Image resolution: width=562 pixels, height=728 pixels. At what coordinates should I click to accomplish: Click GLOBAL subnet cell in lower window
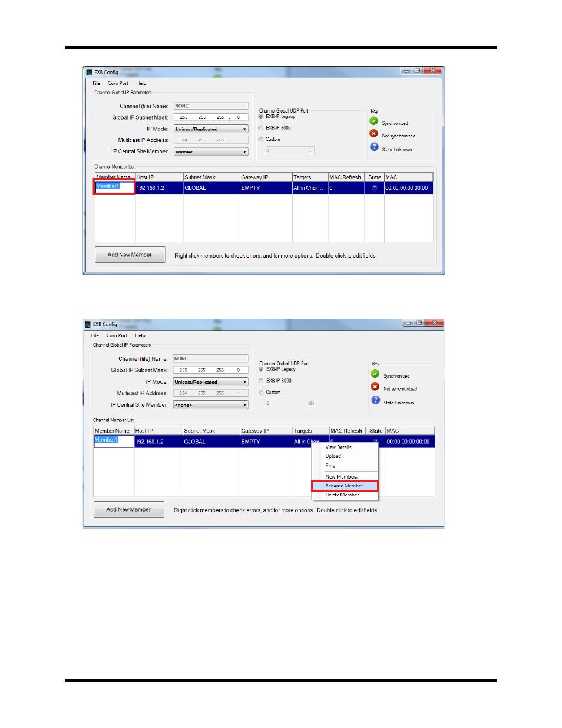211,442
